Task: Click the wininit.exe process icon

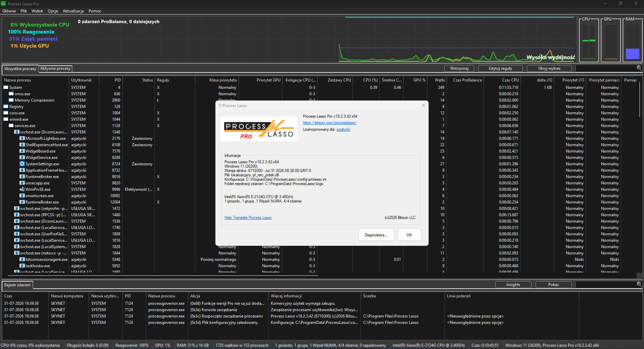Action: point(6,119)
